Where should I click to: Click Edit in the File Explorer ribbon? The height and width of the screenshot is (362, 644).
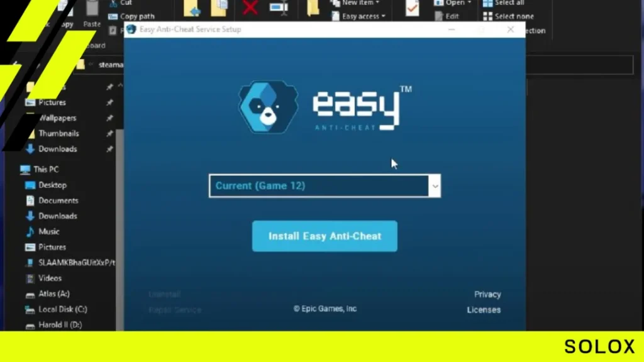click(447, 16)
